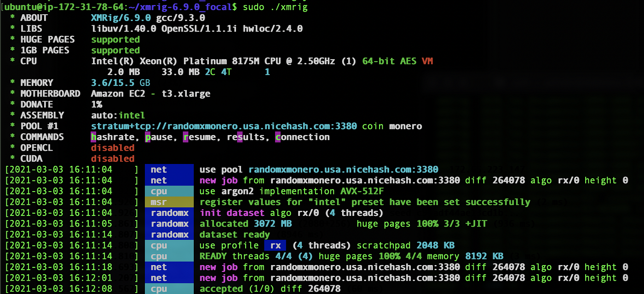Click 'disabled' in the OPENCL row

(113, 147)
